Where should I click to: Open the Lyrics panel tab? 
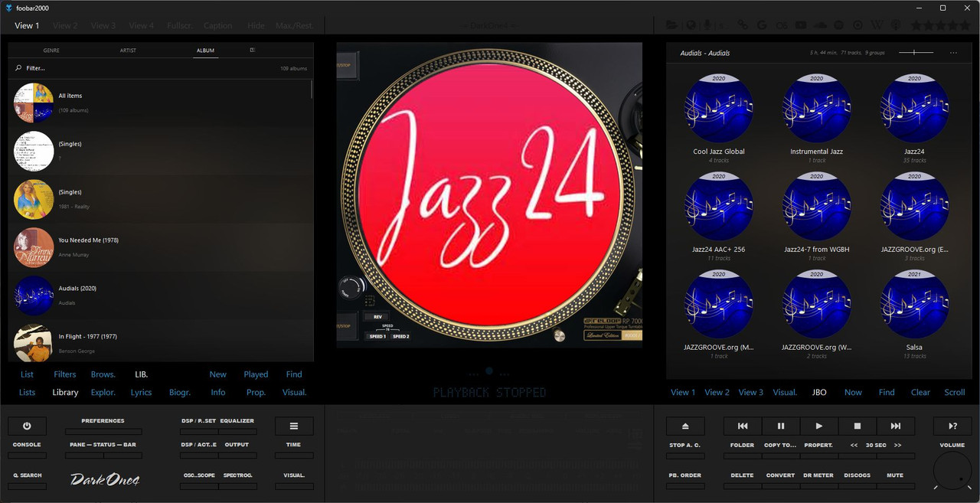click(x=142, y=392)
